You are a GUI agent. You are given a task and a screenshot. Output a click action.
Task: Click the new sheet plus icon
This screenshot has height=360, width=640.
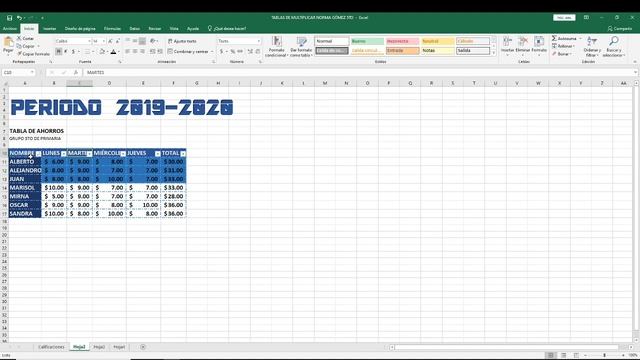pos(143,347)
